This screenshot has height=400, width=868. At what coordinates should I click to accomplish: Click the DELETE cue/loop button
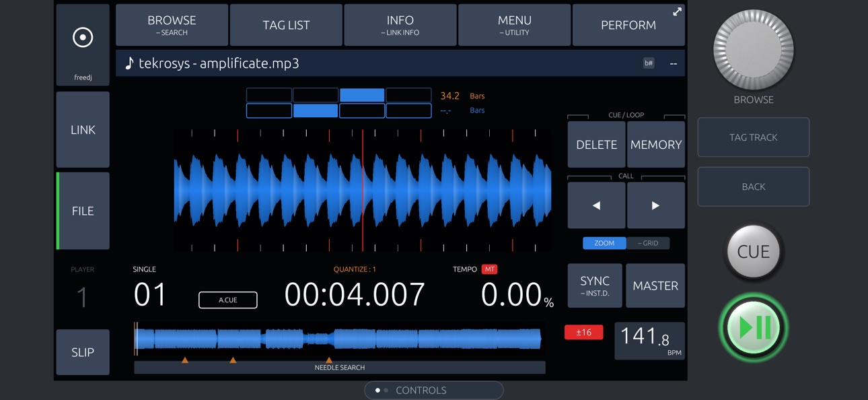point(596,144)
